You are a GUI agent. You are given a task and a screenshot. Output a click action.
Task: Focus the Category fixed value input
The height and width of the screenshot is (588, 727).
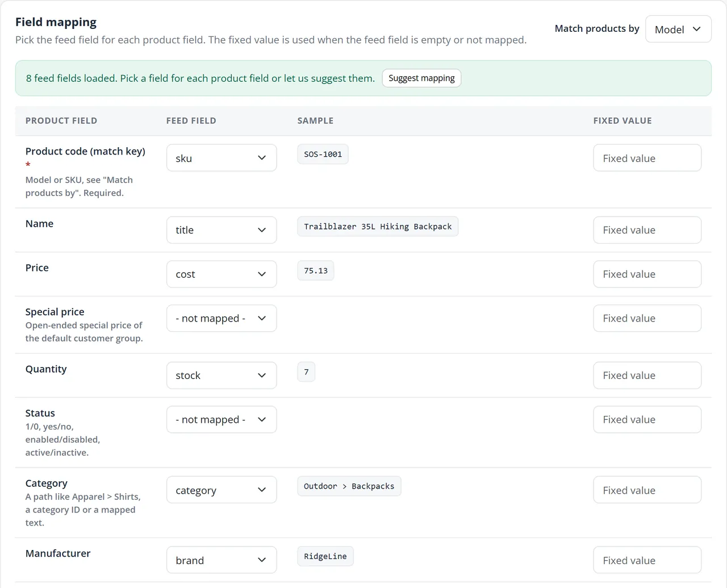(647, 490)
